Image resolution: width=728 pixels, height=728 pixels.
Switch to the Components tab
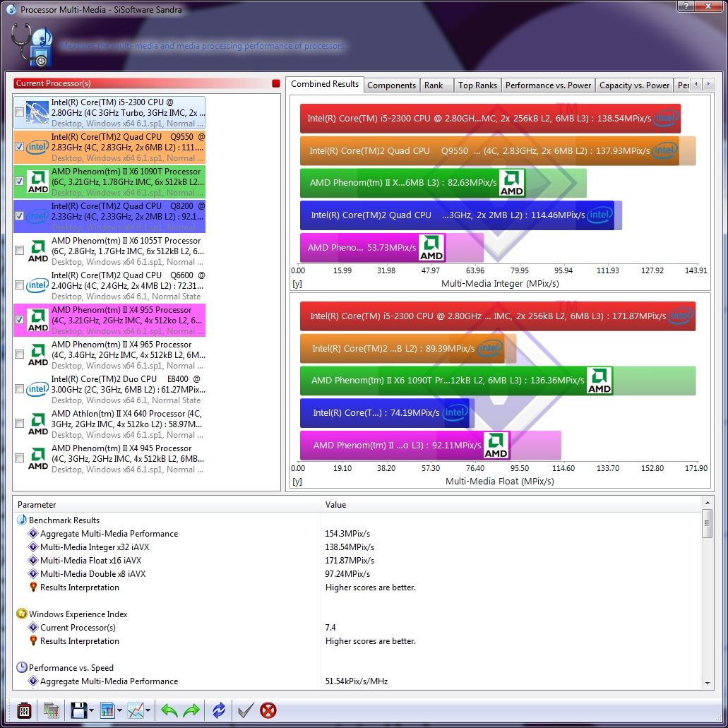[391, 85]
